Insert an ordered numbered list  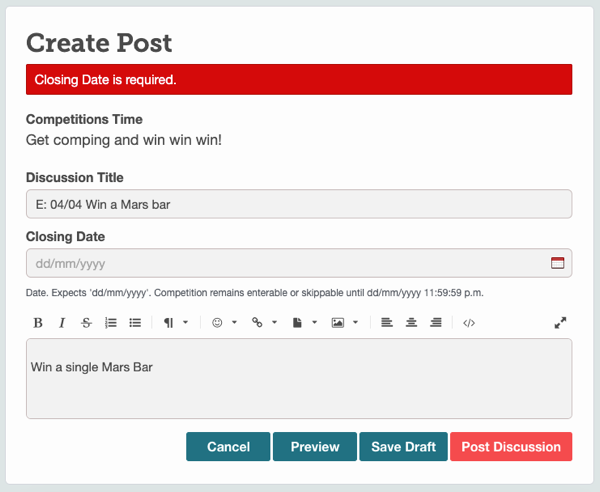111,323
